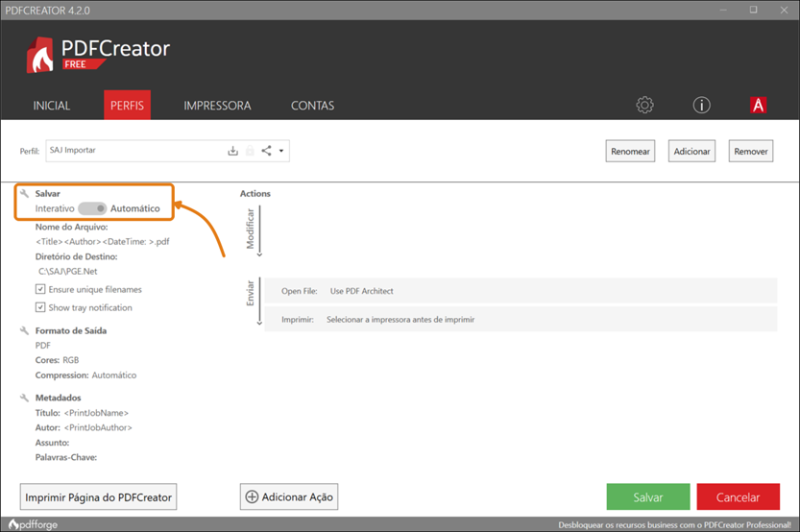Click wrench icon beside Formato de Saída

pos(25,331)
